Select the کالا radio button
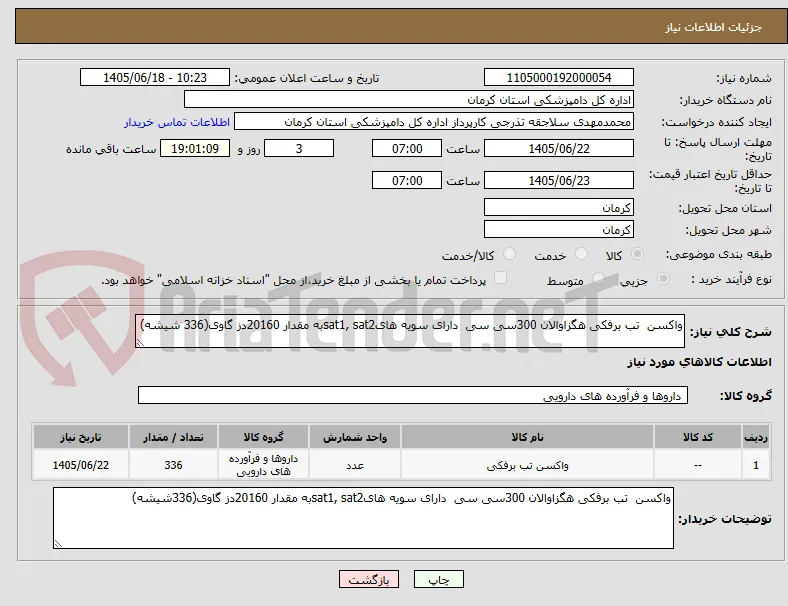Viewport: 788px width, 606px height. coord(637,254)
